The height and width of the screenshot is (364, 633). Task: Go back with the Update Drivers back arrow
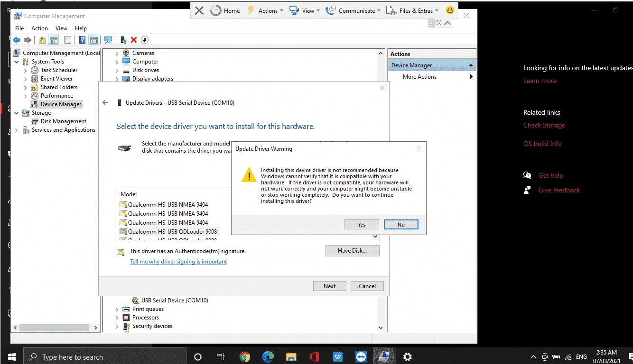(106, 102)
